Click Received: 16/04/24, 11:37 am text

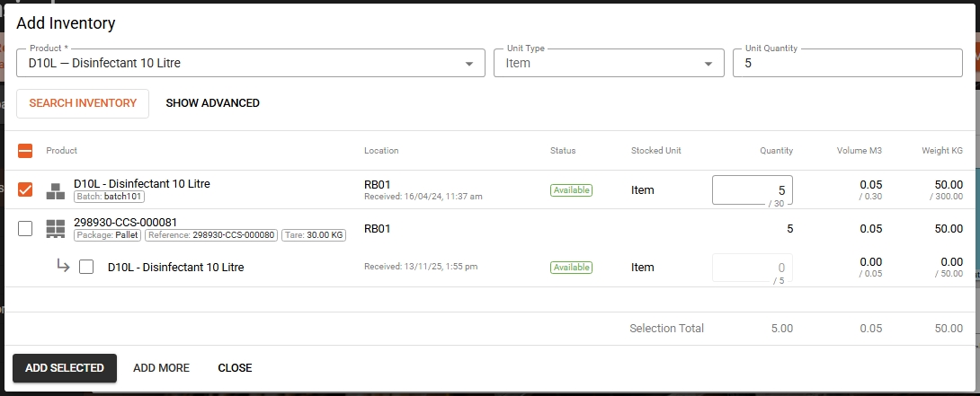423,196
